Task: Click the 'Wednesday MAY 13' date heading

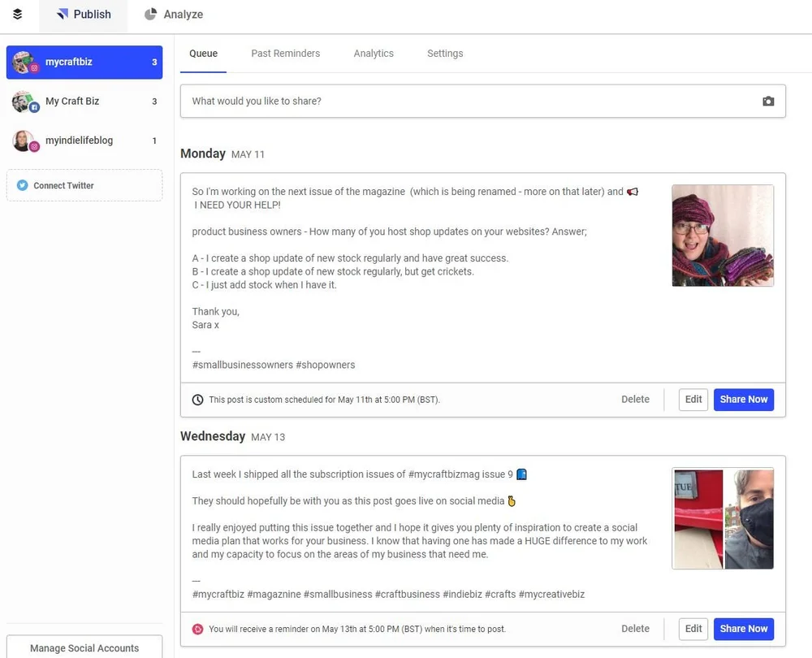Action: (232, 437)
